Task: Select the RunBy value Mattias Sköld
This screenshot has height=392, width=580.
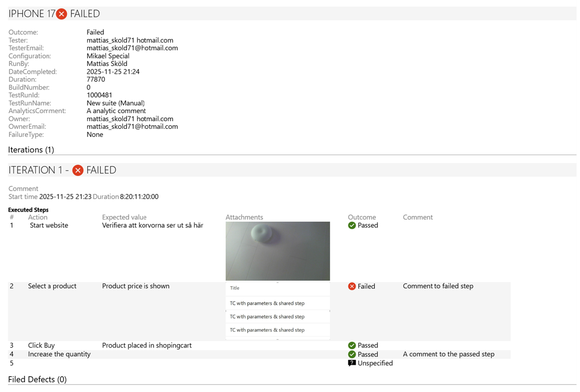Action: point(107,63)
